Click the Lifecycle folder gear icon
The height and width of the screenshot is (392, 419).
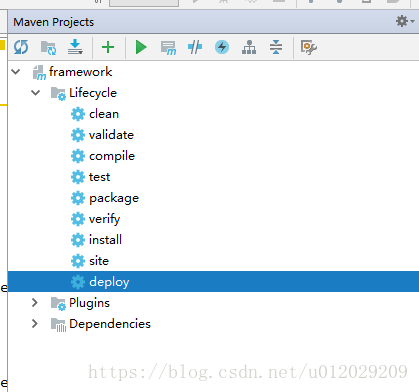(58, 94)
